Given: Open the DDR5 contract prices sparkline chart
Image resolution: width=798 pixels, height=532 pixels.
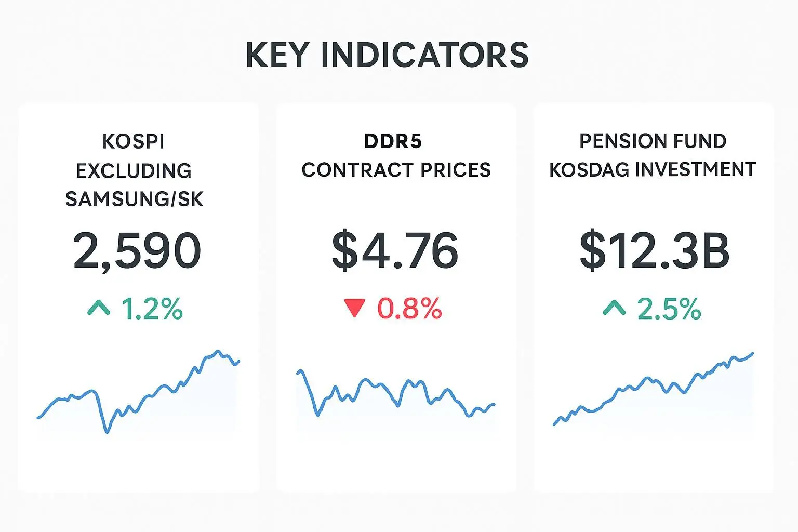Looking at the screenshot, I should (x=396, y=396).
